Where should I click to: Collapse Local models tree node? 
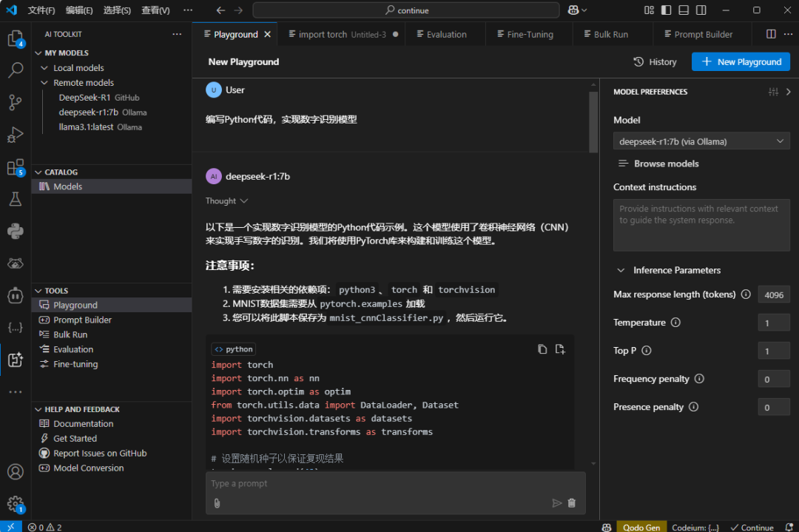coord(44,68)
